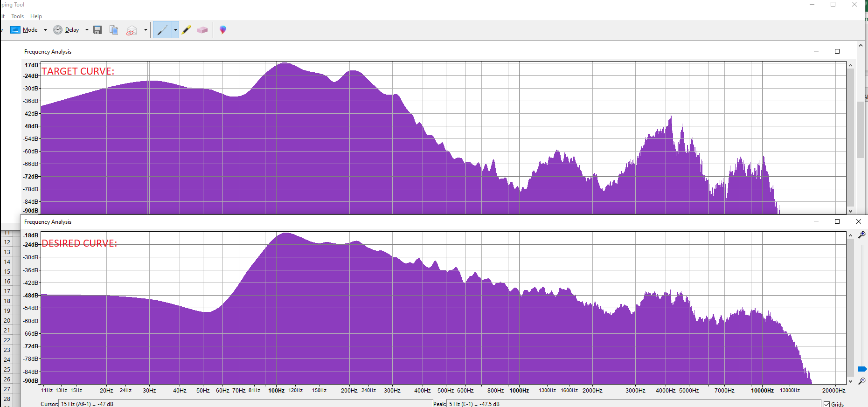Expand the Pen options dropdown arrow
This screenshot has height=407, width=868.
(175, 30)
